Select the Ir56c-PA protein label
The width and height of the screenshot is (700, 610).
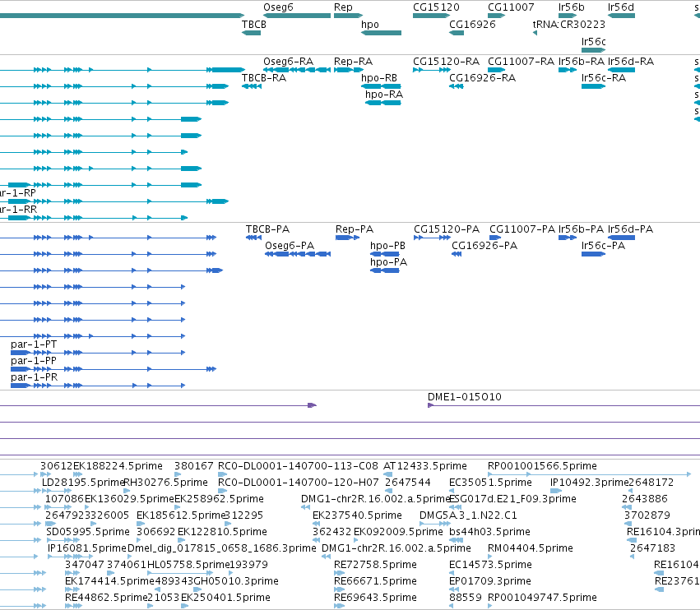(x=603, y=246)
